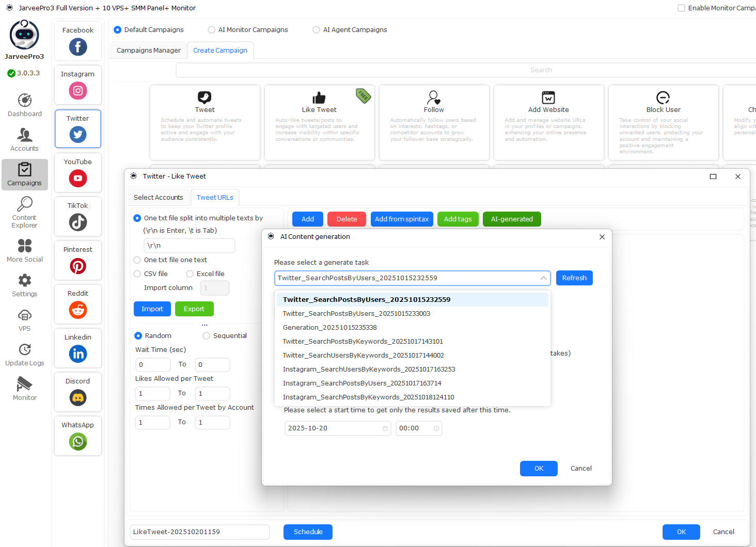Image resolution: width=756 pixels, height=547 pixels.
Task: Select the AI Monitor Campaigns radio button
Action: click(212, 30)
